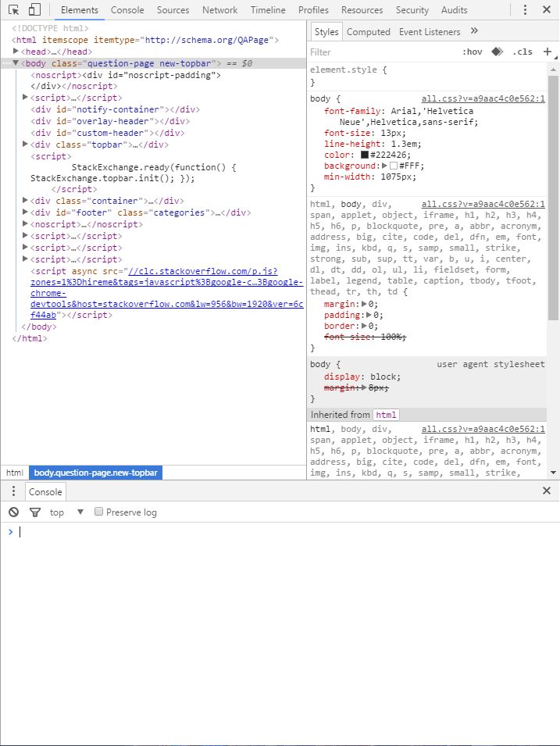Open the Audits tab
Screen dimensions: 560x746
tap(454, 10)
